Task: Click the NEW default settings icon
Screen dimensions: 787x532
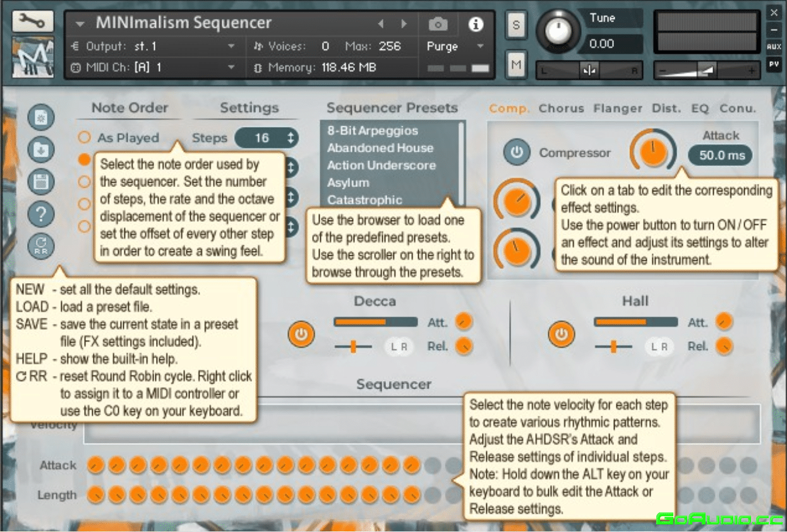Action: tap(41, 118)
